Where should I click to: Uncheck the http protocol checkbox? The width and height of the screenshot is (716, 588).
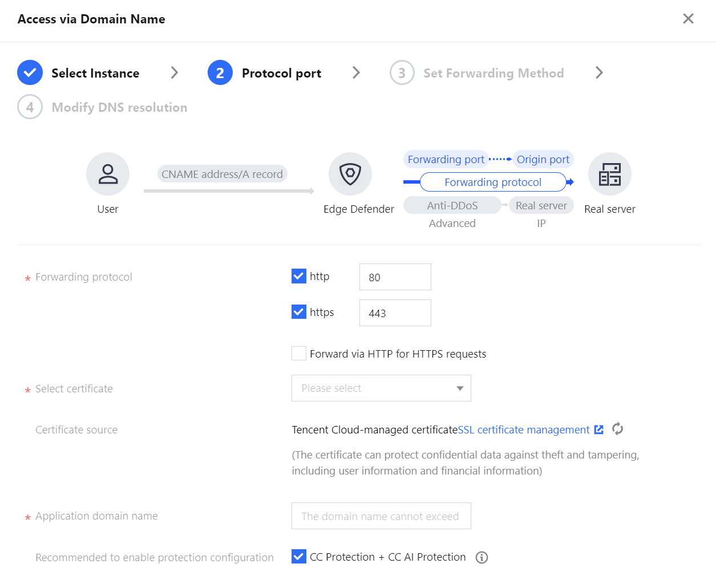(x=299, y=277)
